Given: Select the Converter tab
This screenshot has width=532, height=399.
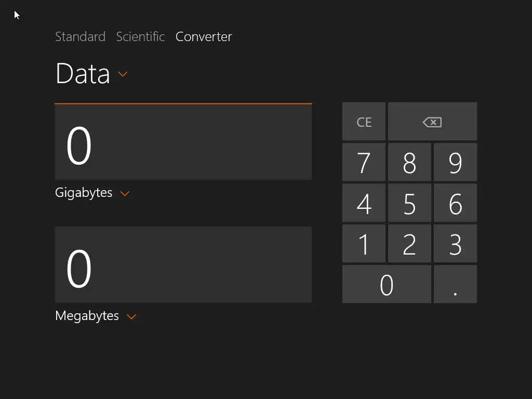Looking at the screenshot, I should point(204,36).
